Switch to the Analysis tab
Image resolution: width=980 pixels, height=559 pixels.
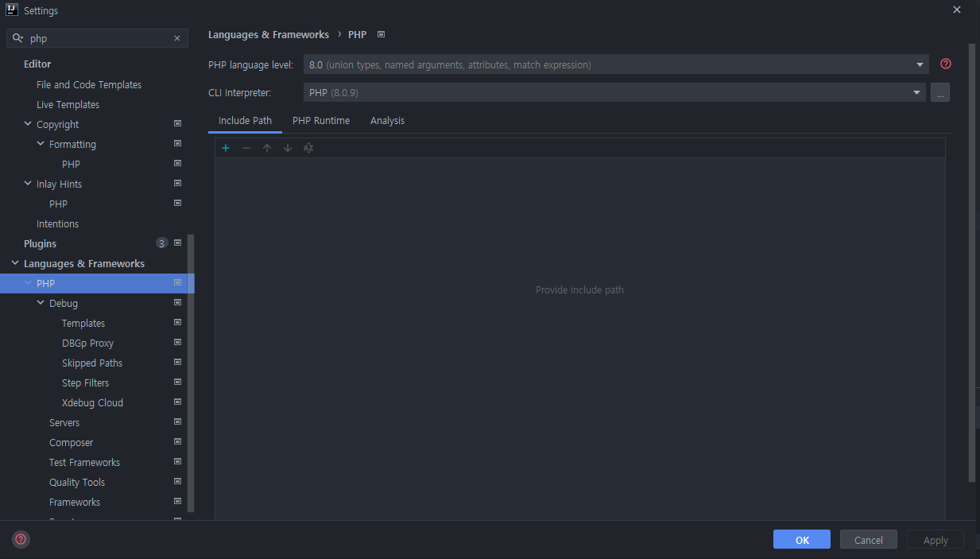point(387,121)
